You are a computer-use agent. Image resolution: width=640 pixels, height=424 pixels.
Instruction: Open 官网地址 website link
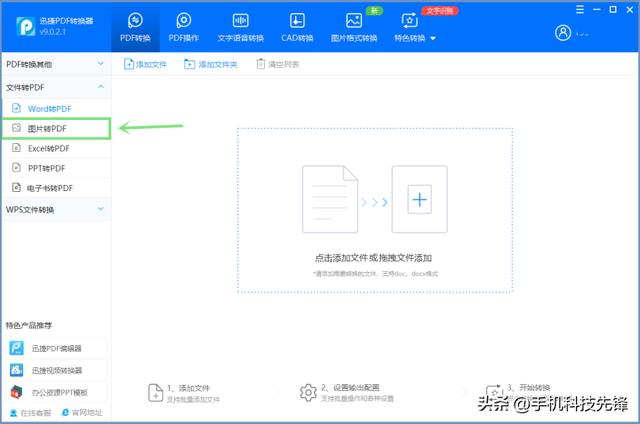coord(82,413)
